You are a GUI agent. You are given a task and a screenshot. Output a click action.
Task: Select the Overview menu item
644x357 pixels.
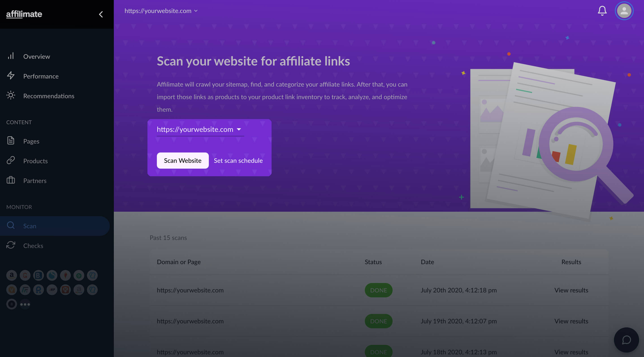(37, 56)
